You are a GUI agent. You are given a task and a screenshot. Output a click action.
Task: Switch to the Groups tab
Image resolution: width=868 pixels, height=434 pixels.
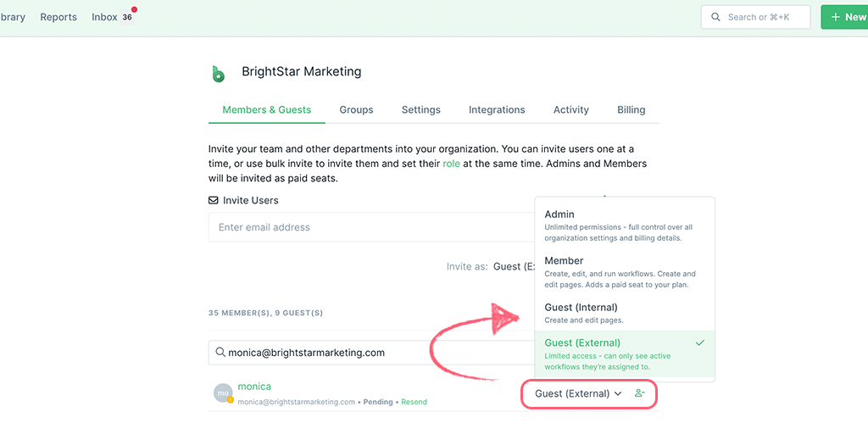[x=357, y=109]
